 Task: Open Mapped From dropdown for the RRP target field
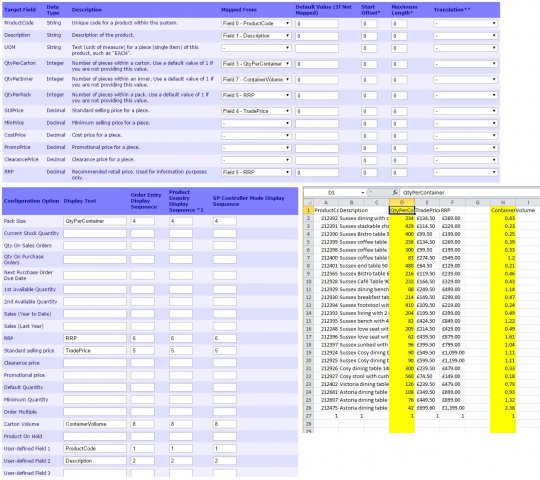pos(256,172)
